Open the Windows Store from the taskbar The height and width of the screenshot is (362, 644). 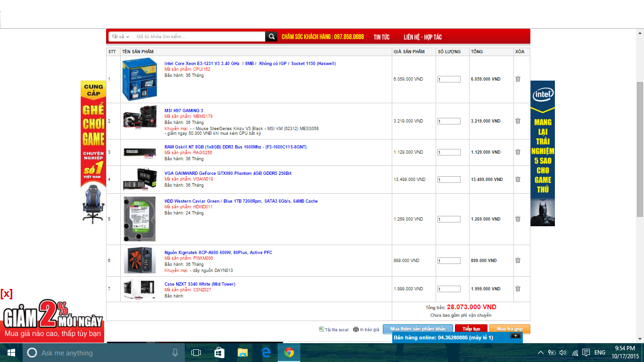[219, 353]
